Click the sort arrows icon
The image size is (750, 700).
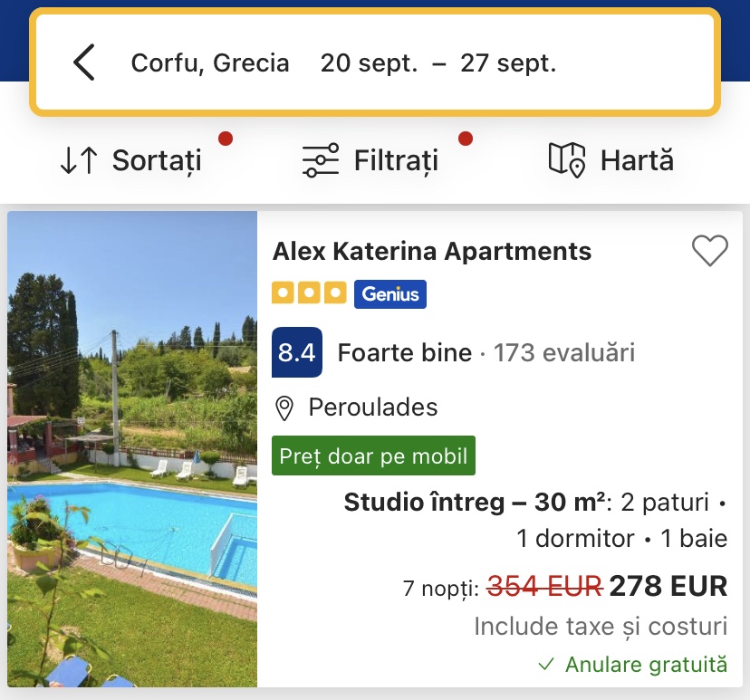point(79,161)
